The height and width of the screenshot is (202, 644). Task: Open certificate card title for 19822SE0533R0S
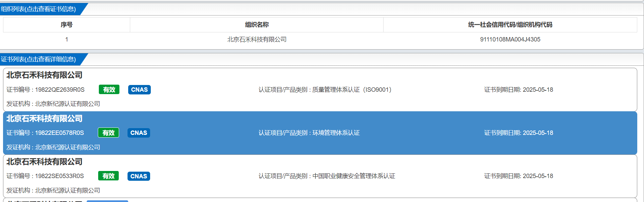click(45, 162)
